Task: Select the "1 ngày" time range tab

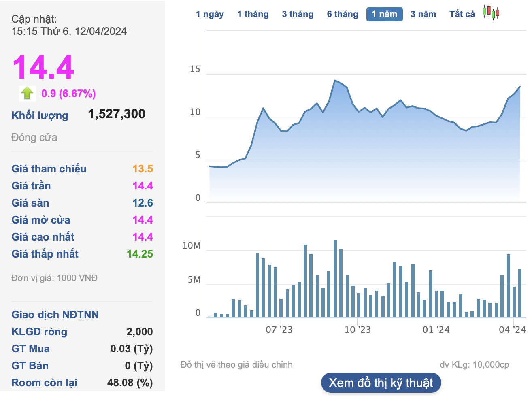Action: 210,14
